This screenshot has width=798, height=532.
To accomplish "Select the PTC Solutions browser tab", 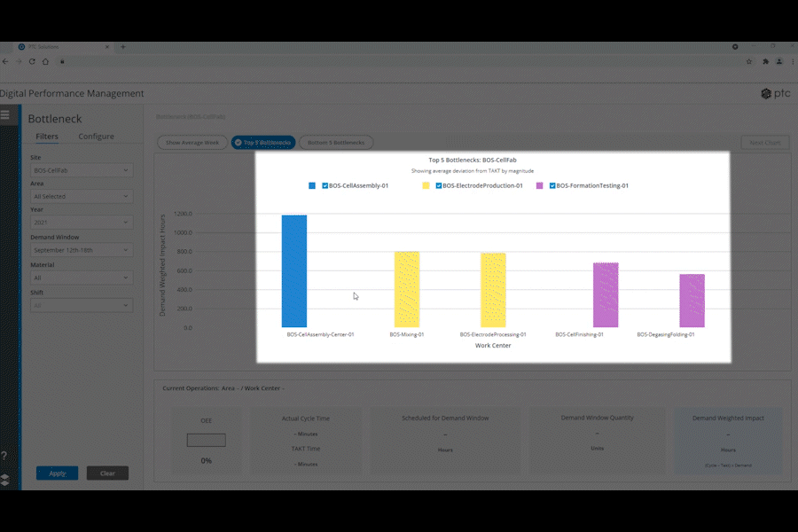I will click(x=64, y=47).
